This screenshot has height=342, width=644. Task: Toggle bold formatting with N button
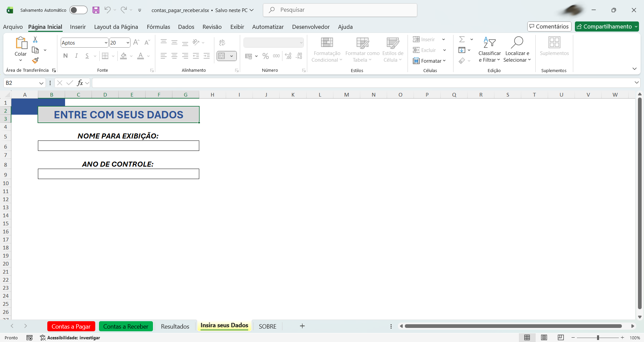click(x=65, y=56)
